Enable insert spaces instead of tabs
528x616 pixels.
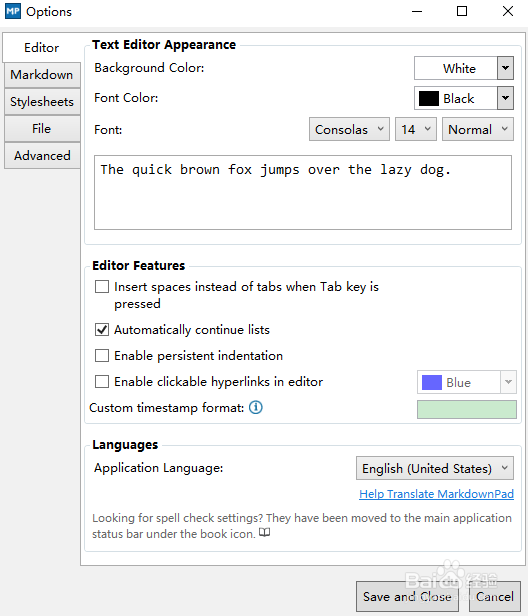(x=102, y=287)
